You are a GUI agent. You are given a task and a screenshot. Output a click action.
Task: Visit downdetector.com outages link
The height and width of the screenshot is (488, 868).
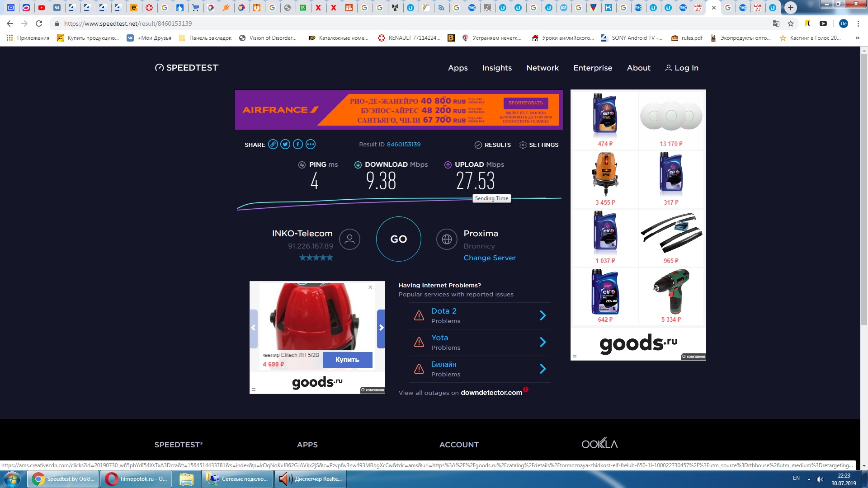click(x=491, y=393)
